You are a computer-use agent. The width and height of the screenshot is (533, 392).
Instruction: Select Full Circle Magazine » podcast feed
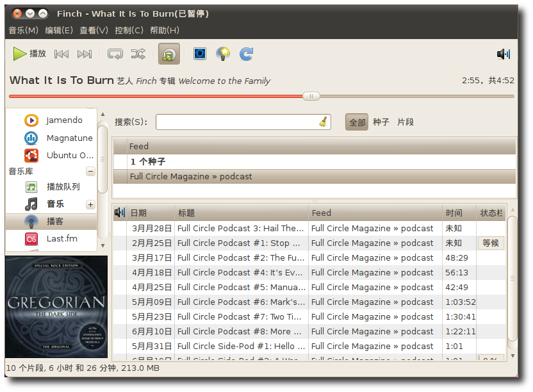[315, 176]
